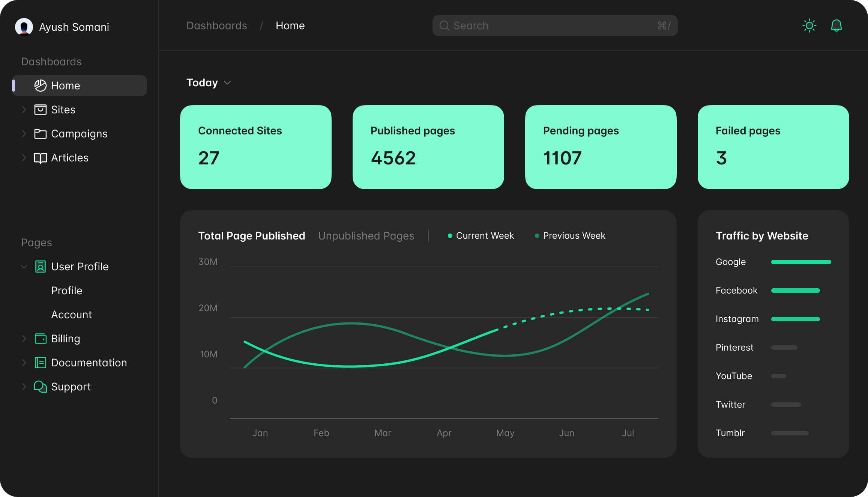This screenshot has height=497, width=868.
Task: Open Dashboards in the breadcrumb
Action: coord(217,26)
